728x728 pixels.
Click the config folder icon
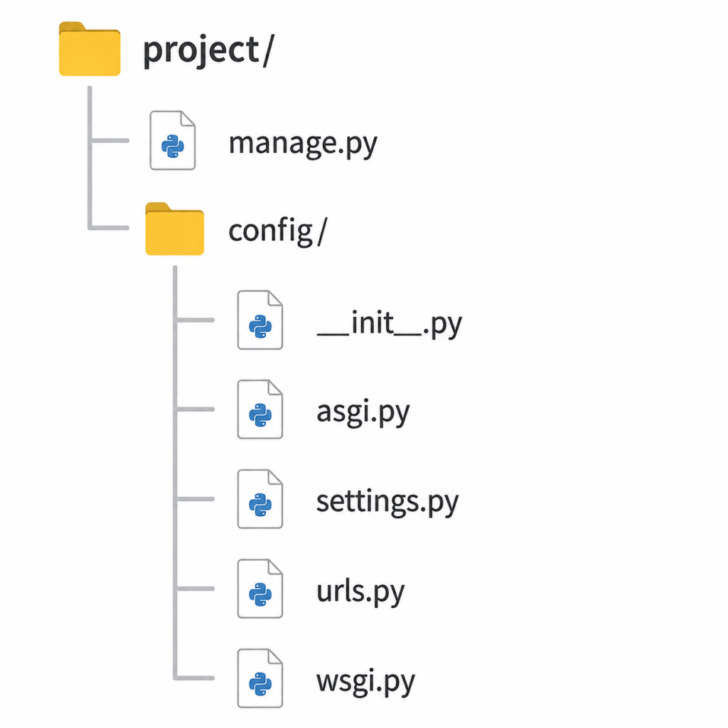(175, 229)
